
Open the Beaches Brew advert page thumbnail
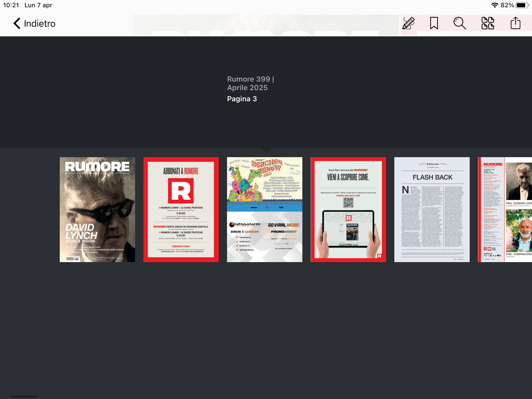[x=265, y=210]
